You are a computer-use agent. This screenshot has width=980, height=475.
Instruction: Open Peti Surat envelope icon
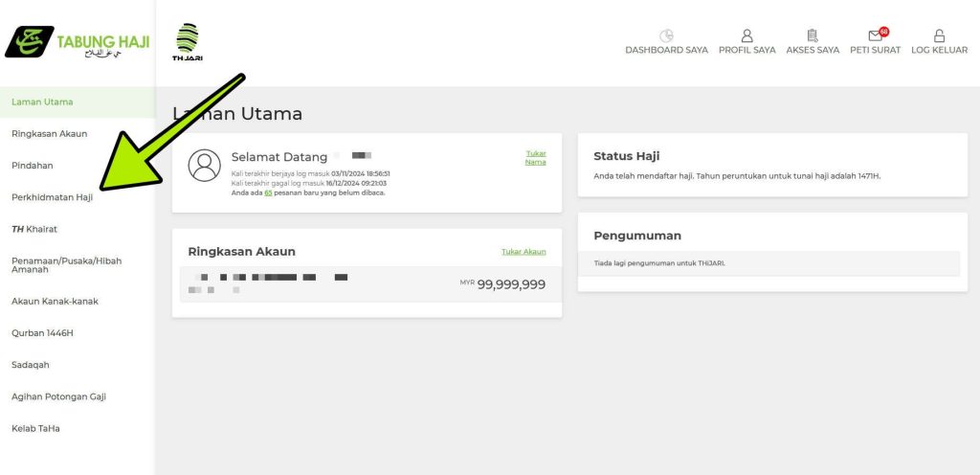coord(875,35)
